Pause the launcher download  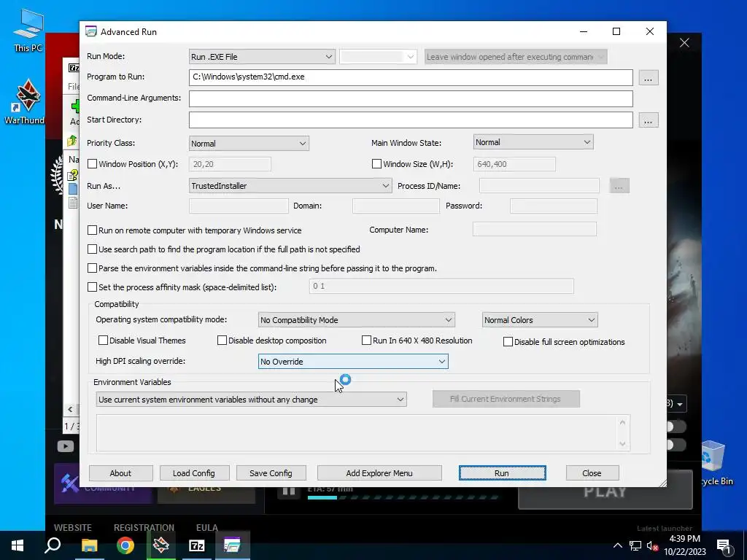point(289,491)
